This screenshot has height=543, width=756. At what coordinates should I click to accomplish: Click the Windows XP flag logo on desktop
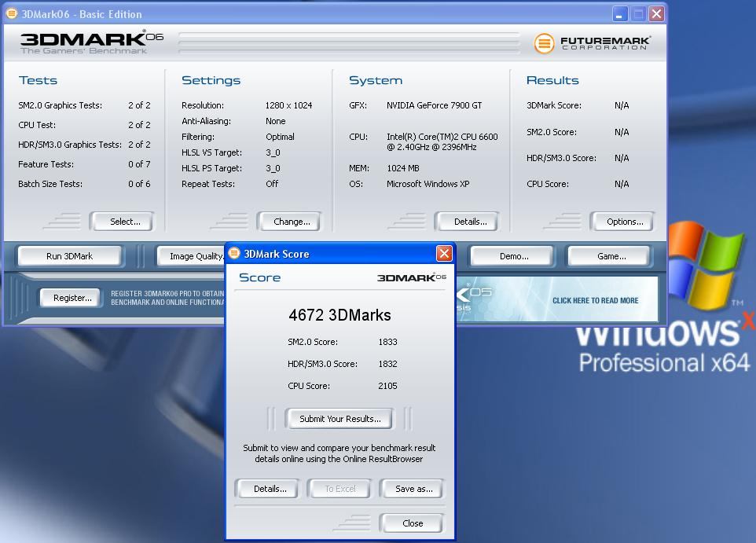[x=705, y=264]
